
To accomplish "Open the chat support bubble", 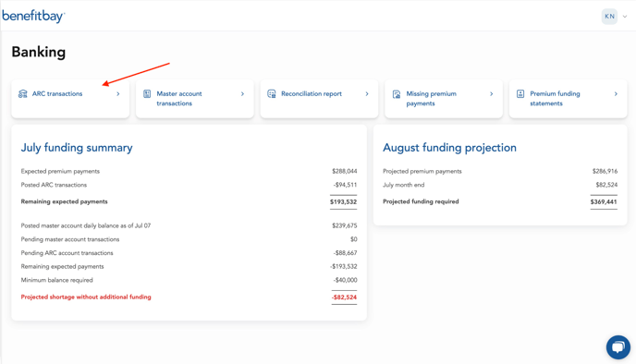I will (618, 347).
